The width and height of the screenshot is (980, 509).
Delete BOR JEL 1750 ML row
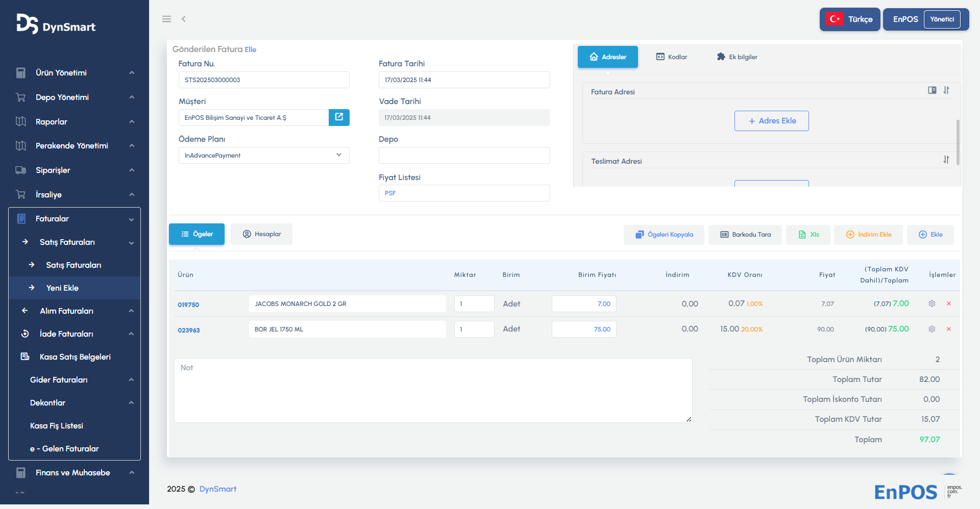(x=949, y=329)
